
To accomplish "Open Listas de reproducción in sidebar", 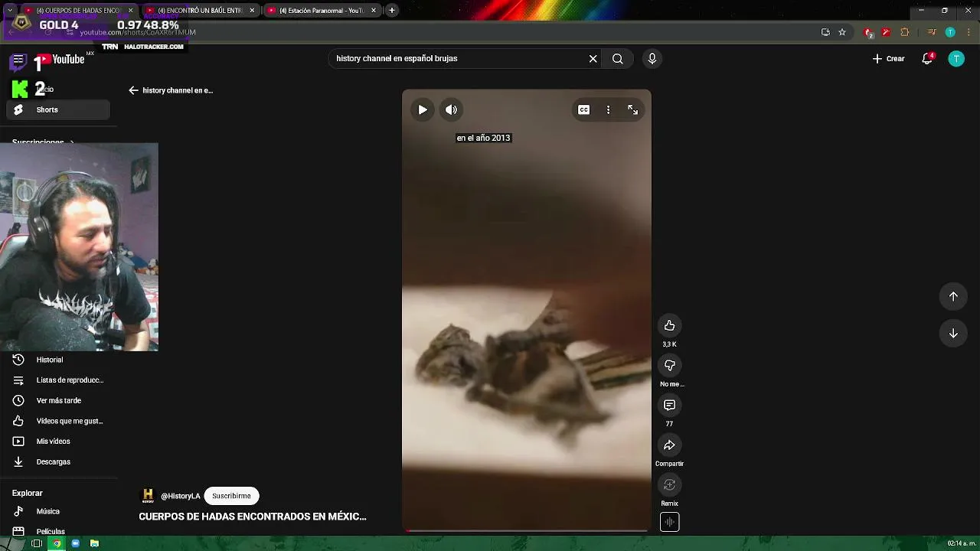I will [58, 380].
